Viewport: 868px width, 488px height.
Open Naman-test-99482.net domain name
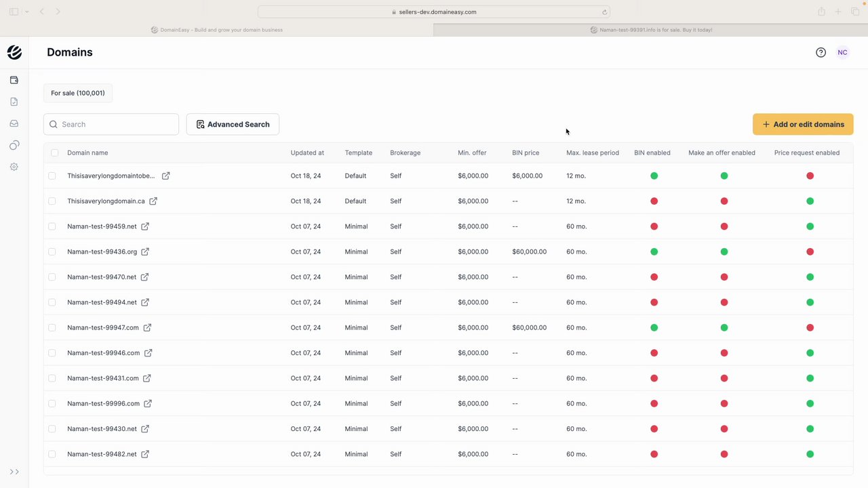(x=102, y=454)
